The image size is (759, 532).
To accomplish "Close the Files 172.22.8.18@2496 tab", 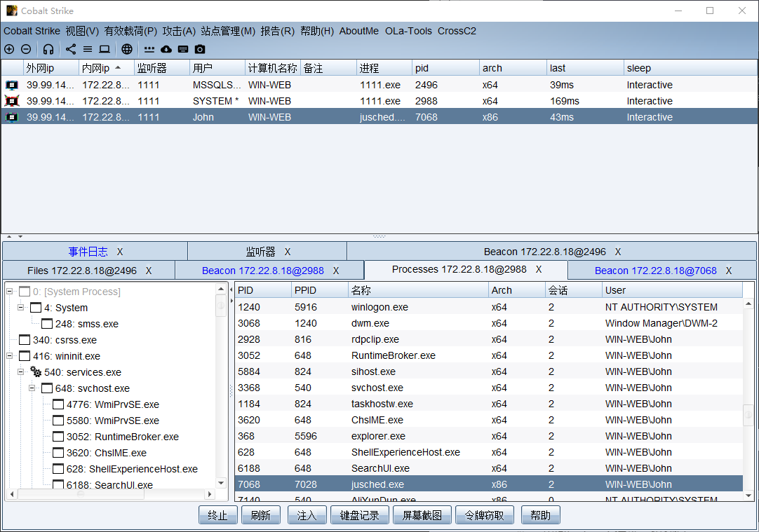I will [x=149, y=271].
